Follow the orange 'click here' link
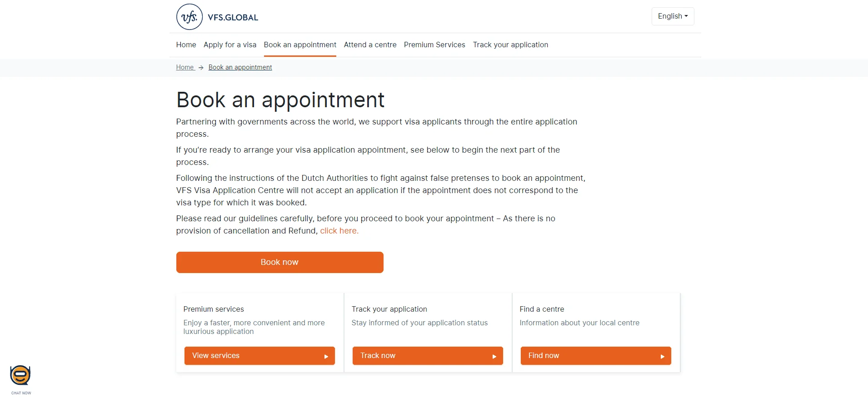The image size is (868, 398). point(339,231)
